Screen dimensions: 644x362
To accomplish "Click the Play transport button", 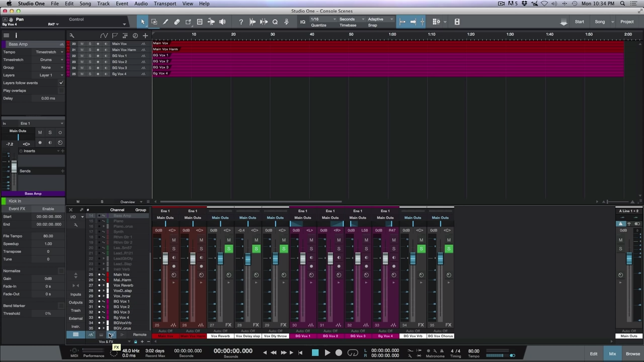I will pos(327,353).
